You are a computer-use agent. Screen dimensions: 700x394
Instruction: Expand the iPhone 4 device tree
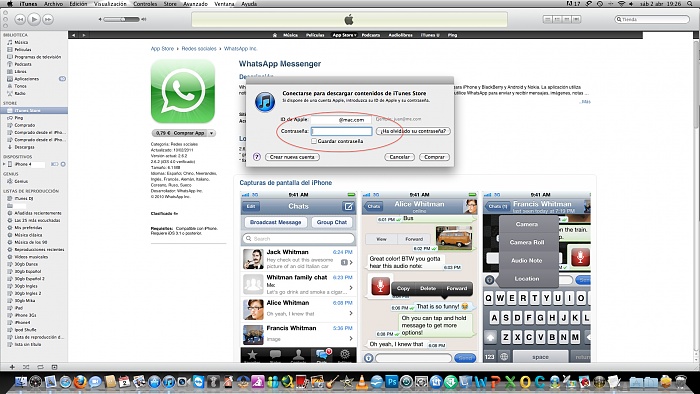point(4,164)
